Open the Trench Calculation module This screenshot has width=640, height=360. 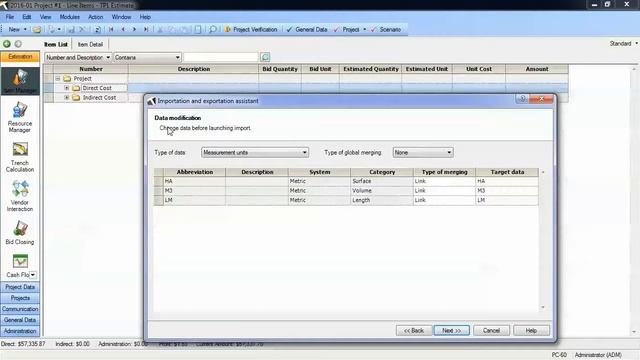[20, 157]
